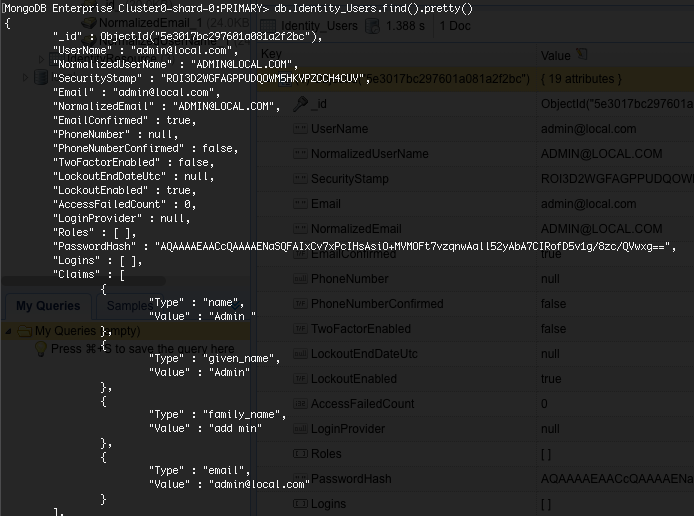Open the Identity_Users result tab
This screenshot has width=694, height=516.
(x=319, y=26)
